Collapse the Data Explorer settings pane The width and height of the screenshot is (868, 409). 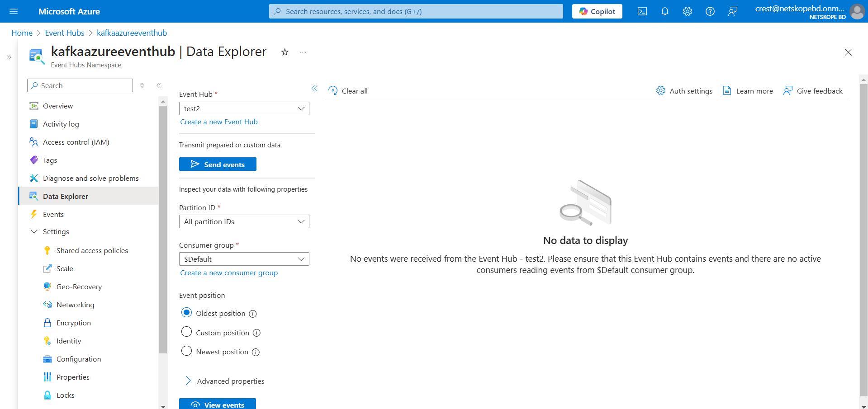(x=315, y=89)
